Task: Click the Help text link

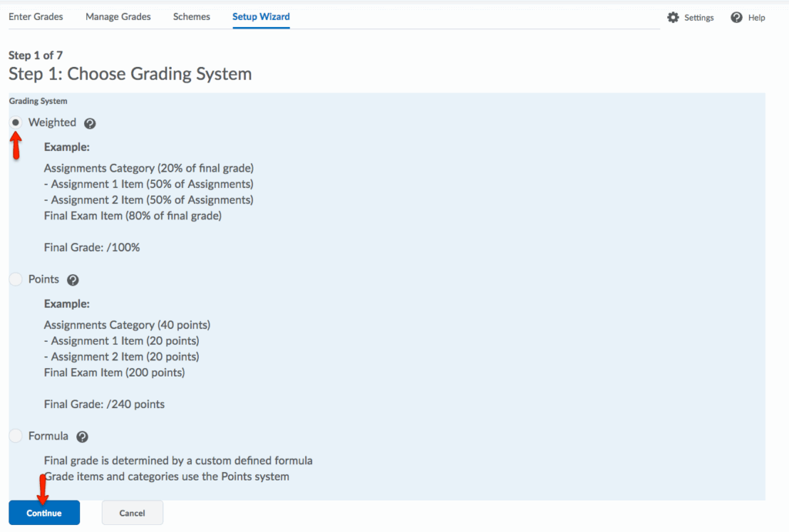Action: 757,18
